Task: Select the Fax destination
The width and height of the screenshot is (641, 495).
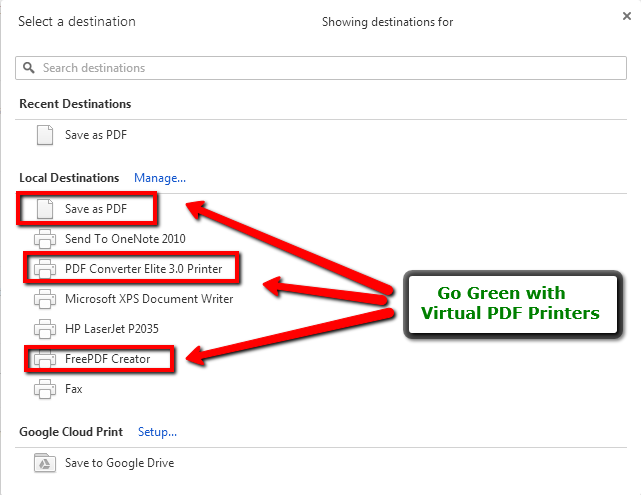Action: 74,389
